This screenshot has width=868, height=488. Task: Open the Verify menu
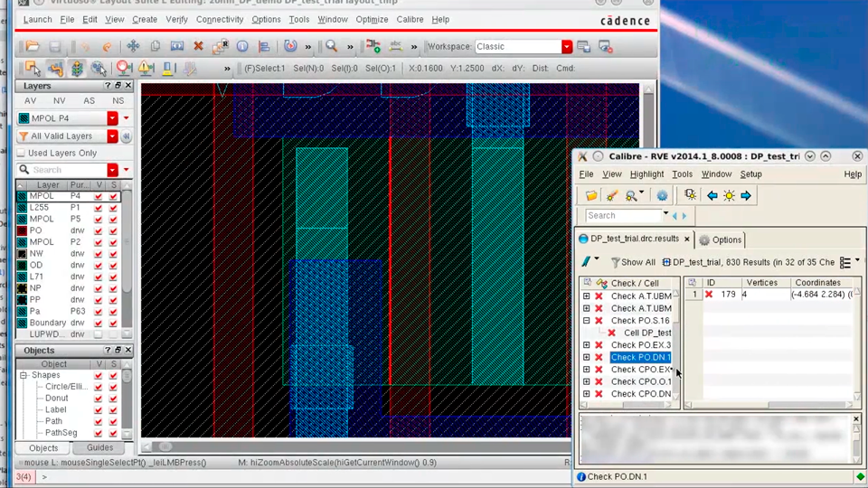click(176, 19)
